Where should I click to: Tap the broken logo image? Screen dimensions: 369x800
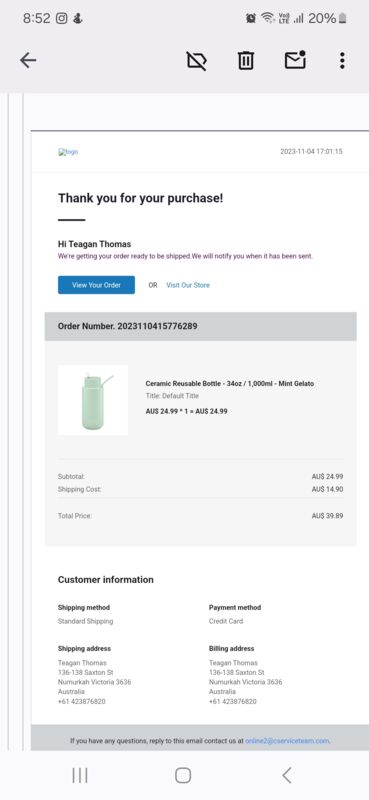(x=68, y=152)
